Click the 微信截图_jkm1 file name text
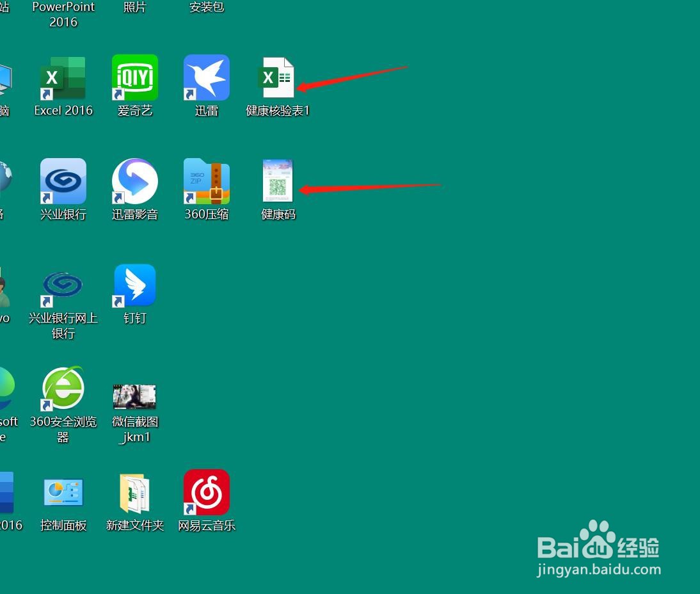Image resolution: width=700 pixels, height=594 pixels. [135, 429]
